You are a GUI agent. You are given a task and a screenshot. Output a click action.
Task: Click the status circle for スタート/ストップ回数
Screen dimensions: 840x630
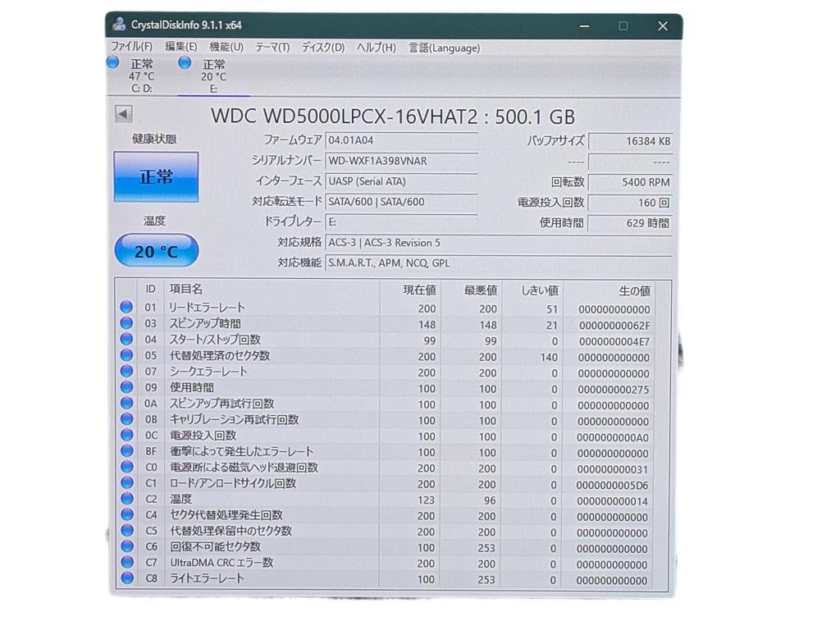tap(126, 339)
